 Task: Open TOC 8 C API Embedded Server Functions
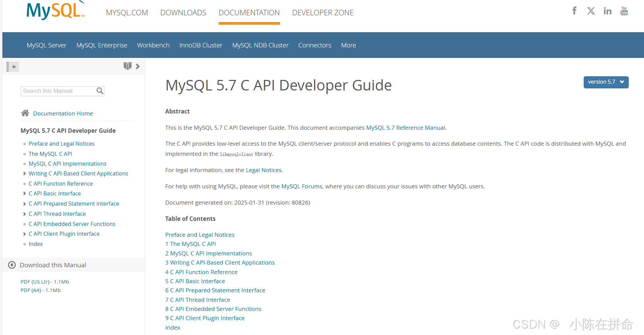click(213, 309)
